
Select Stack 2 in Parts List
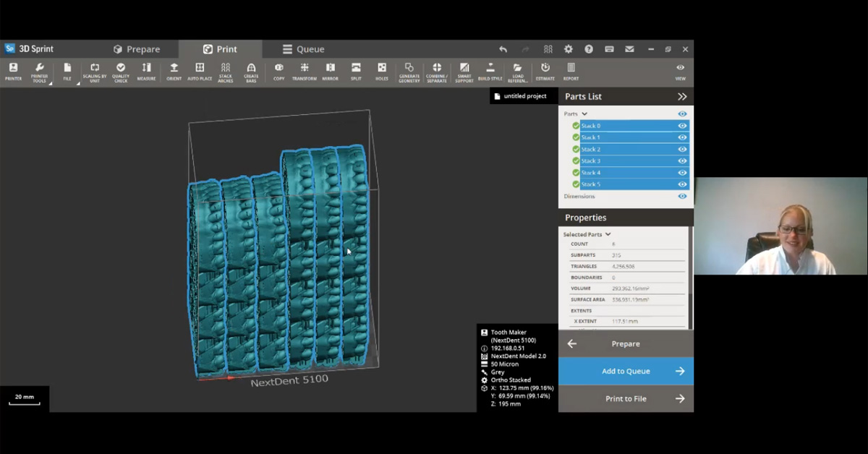point(634,149)
